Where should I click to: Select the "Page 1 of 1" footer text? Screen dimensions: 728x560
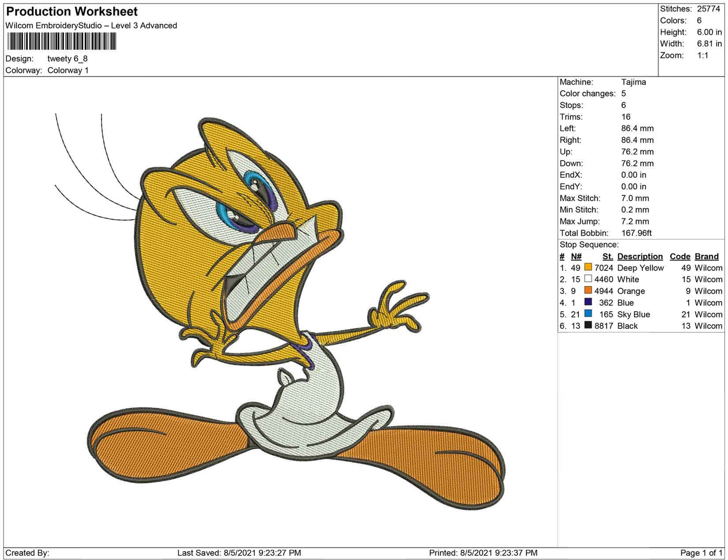(701, 553)
